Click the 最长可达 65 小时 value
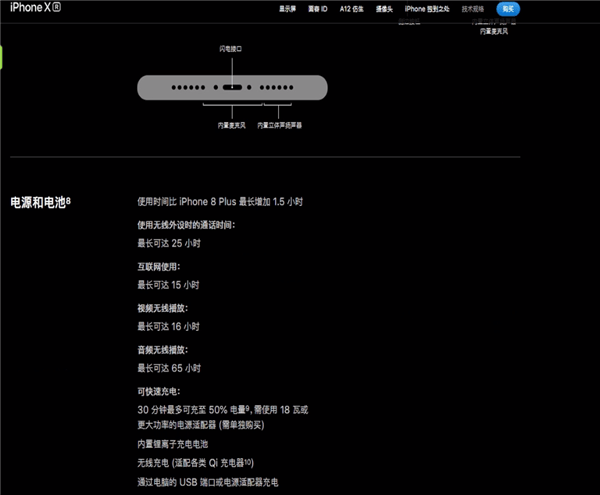Viewport: 600px width, 495px height. pyautogui.click(x=169, y=368)
